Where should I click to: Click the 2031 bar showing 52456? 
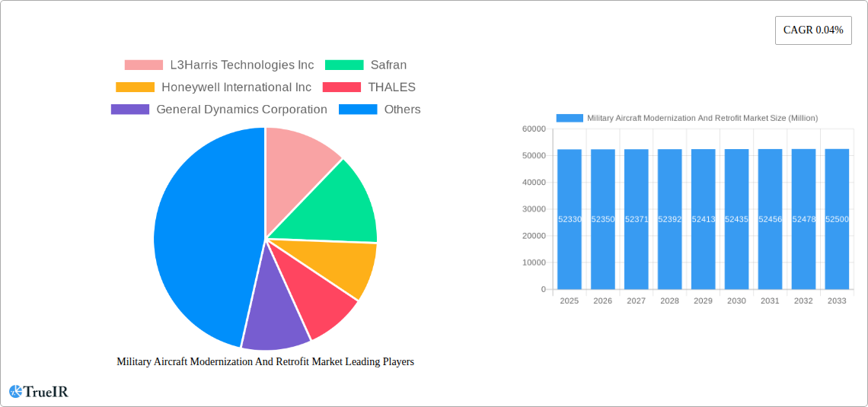click(x=770, y=219)
